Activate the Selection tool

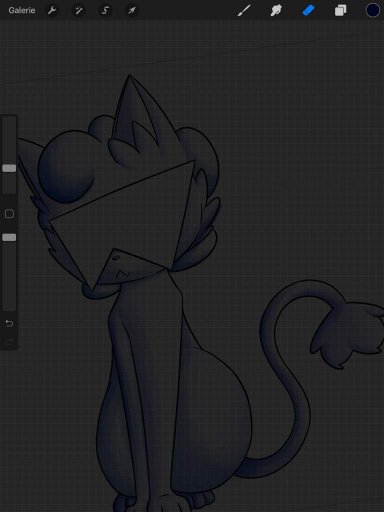[105, 10]
